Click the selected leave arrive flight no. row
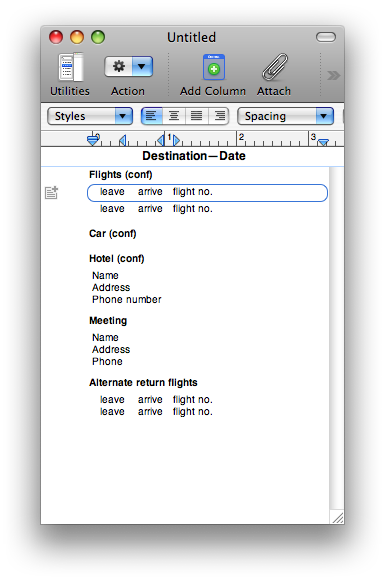This screenshot has width=385, height=580. [207, 193]
